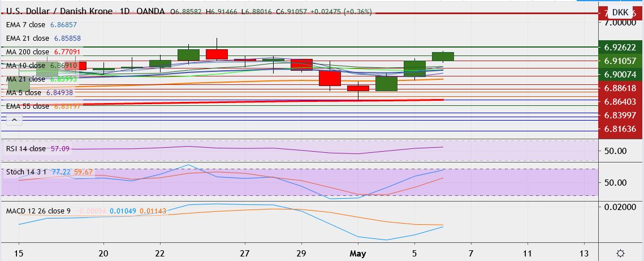Click the 6.91057 current price label

click(620, 61)
